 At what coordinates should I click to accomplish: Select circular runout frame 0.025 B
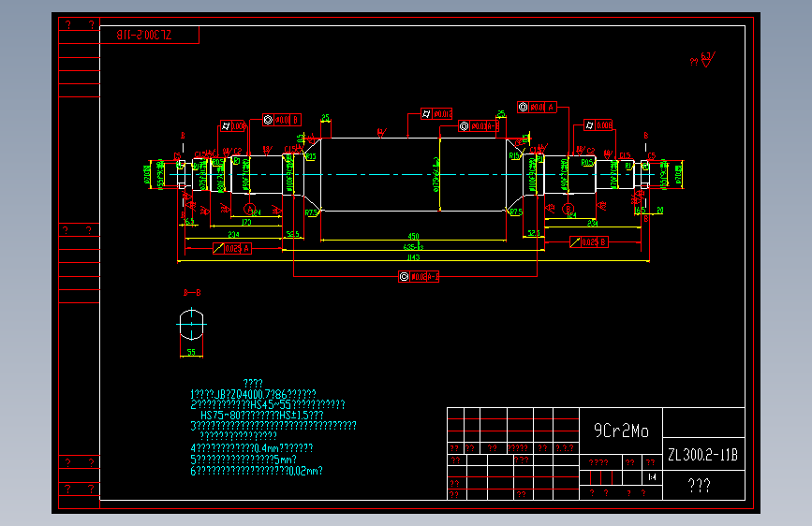coord(589,241)
